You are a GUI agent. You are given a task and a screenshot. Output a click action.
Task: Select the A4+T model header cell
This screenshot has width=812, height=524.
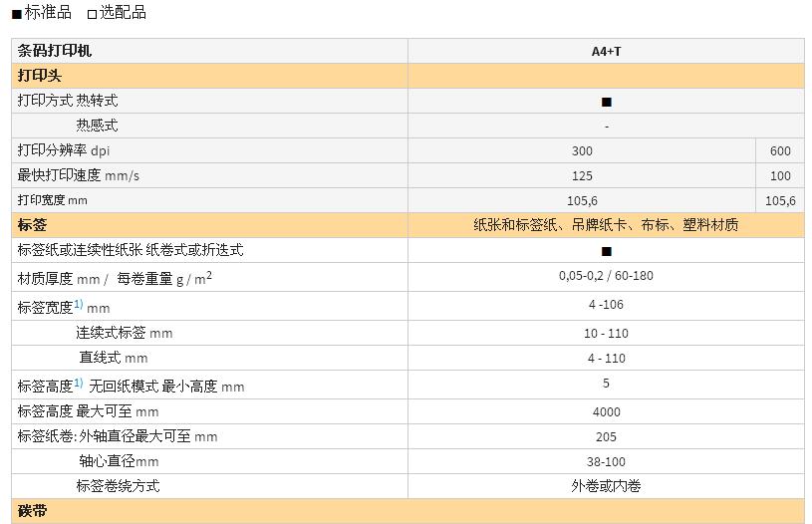[606, 51]
